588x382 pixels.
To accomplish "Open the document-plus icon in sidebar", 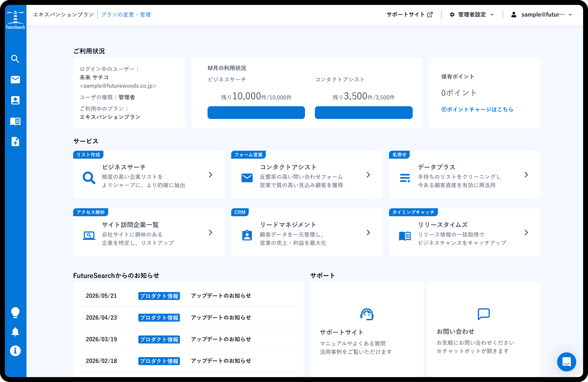I will click(15, 142).
